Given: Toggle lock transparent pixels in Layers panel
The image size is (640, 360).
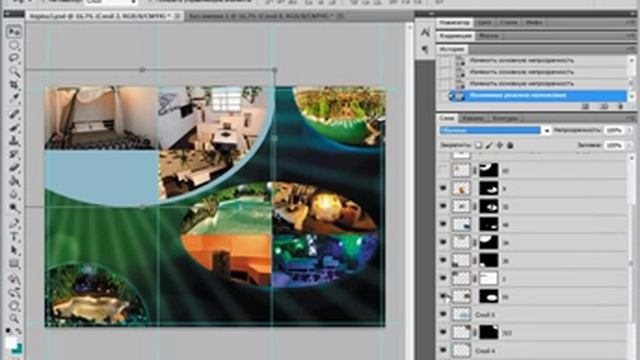Looking at the screenshot, I should [x=478, y=145].
